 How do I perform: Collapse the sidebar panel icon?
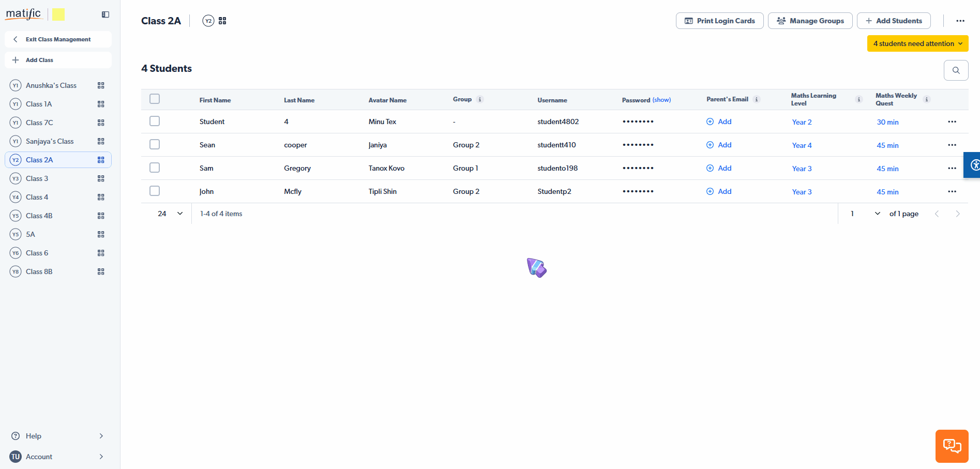pyautogui.click(x=105, y=14)
